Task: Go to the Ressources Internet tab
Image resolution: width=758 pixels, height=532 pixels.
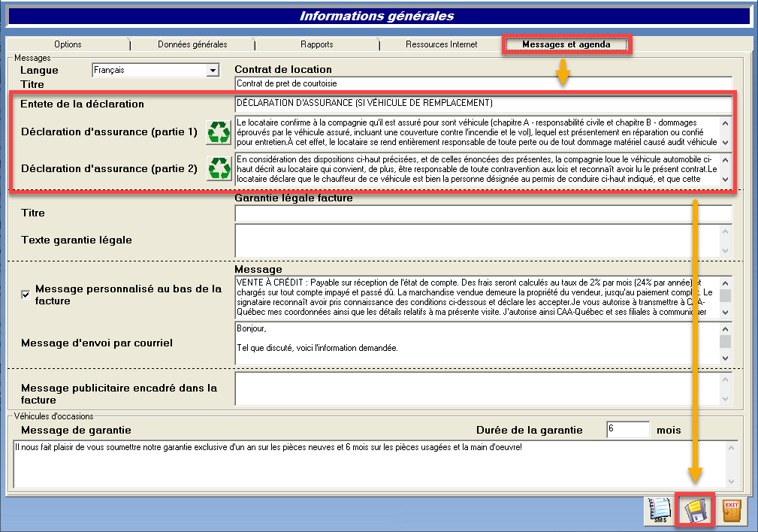Action: [442, 44]
